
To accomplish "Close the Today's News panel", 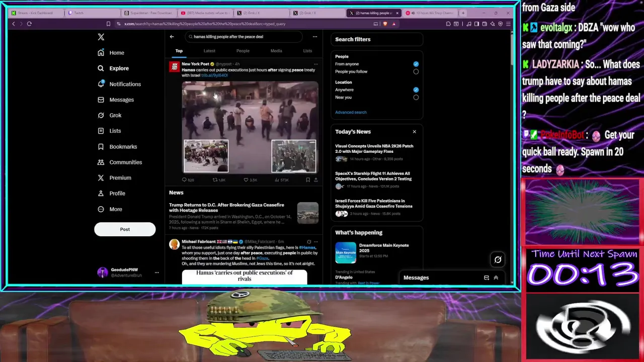I will click(x=415, y=132).
